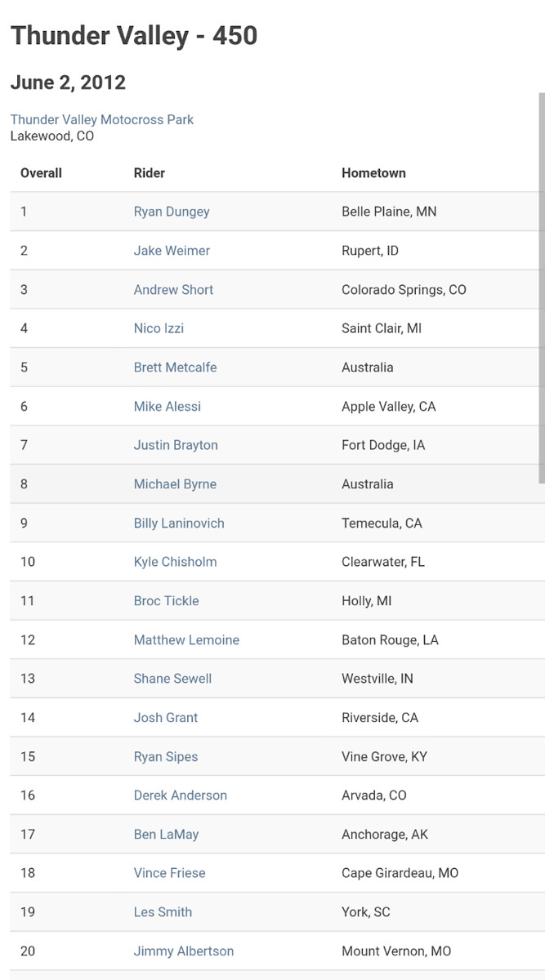Open Billy Laninovich's rider page
Image resolution: width=545 pixels, height=980 pixels.
pos(179,523)
